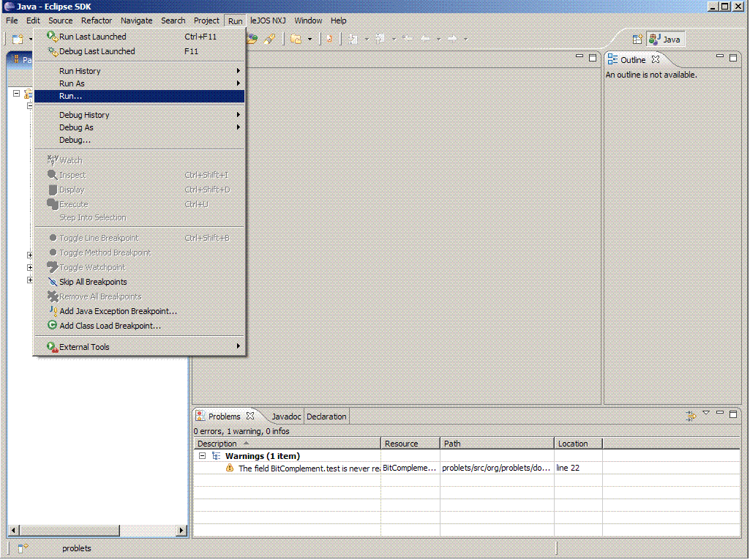This screenshot has height=560, width=750.
Task: Open the Problems view menu triangle
Action: (706, 413)
